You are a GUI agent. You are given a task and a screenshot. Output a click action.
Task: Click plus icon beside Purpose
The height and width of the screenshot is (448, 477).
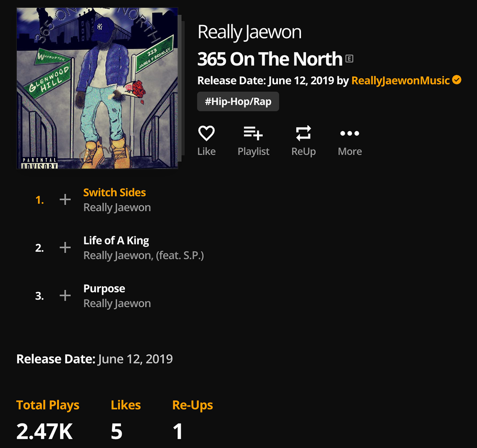coord(65,296)
